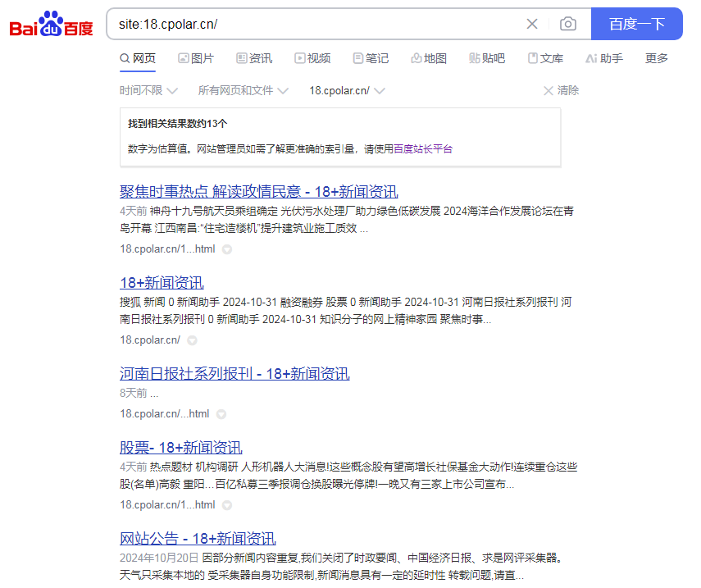Screen dimensions: 701x588
Task: Open the 视频 tab
Action: tap(312, 58)
